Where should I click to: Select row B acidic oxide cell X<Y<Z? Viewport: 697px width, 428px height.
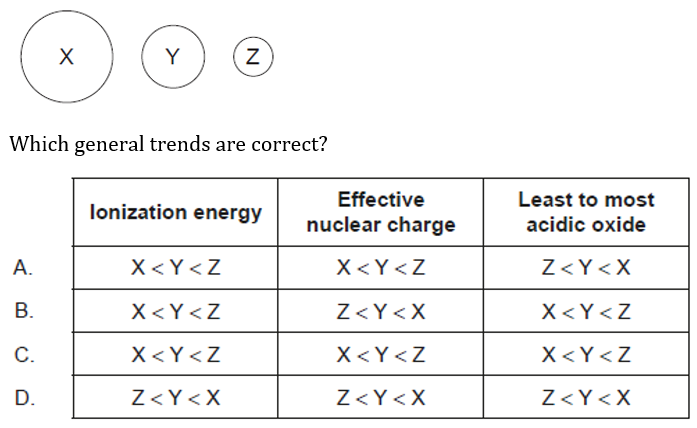pyautogui.click(x=586, y=311)
